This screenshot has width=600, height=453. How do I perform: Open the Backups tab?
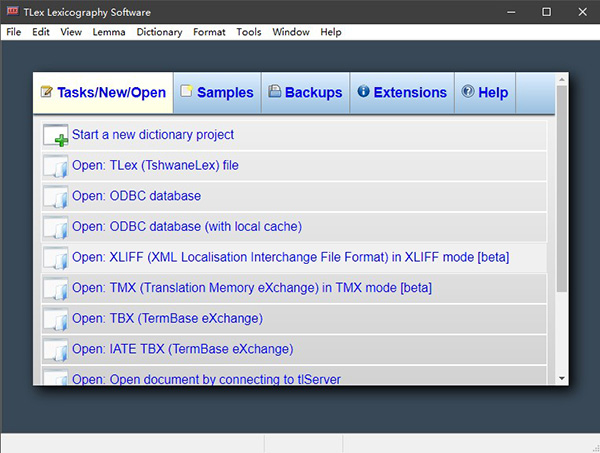coord(305,93)
